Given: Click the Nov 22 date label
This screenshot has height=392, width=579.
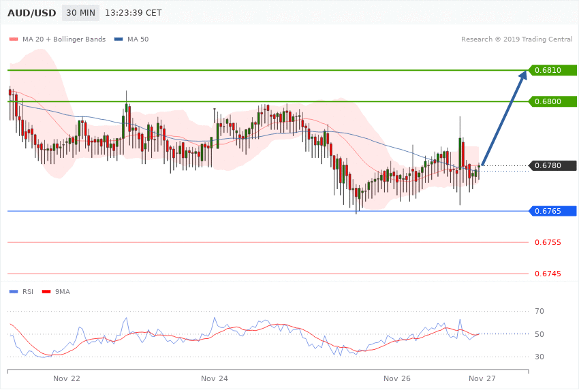Looking at the screenshot, I should point(67,378).
